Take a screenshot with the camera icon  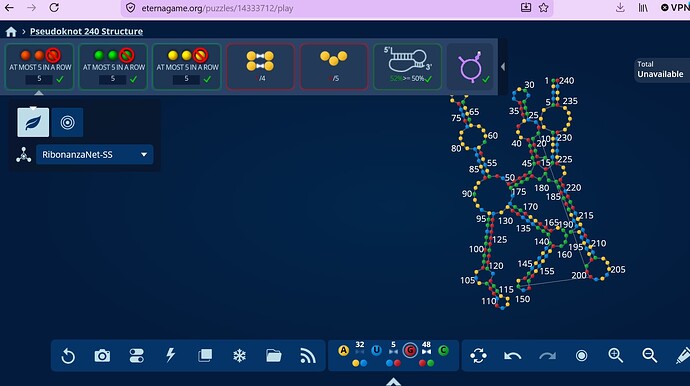click(x=102, y=356)
